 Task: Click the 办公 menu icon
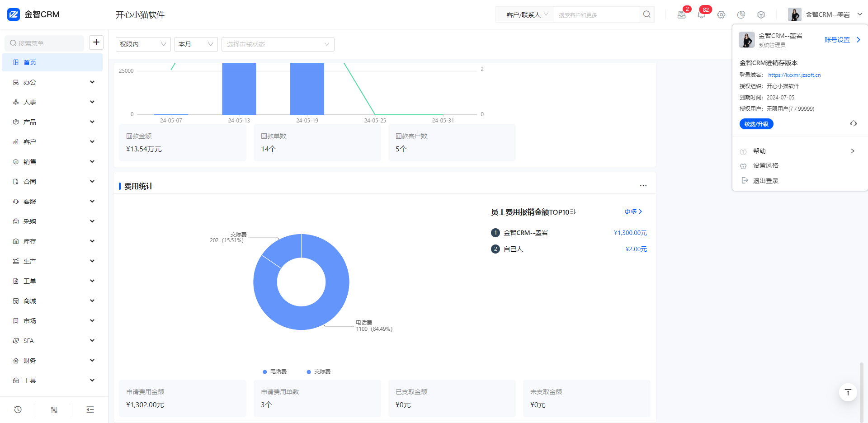coord(16,82)
